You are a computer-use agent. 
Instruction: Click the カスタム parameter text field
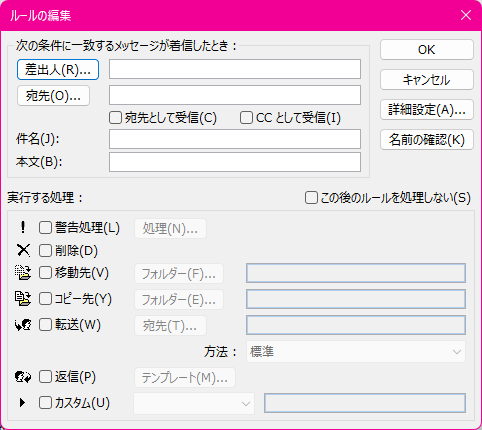pos(365,403)
